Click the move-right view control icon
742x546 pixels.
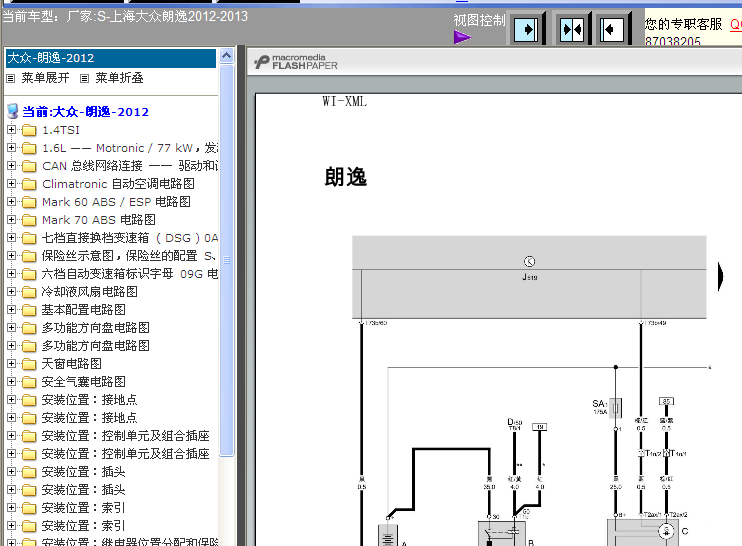click(x=526, y=30)
